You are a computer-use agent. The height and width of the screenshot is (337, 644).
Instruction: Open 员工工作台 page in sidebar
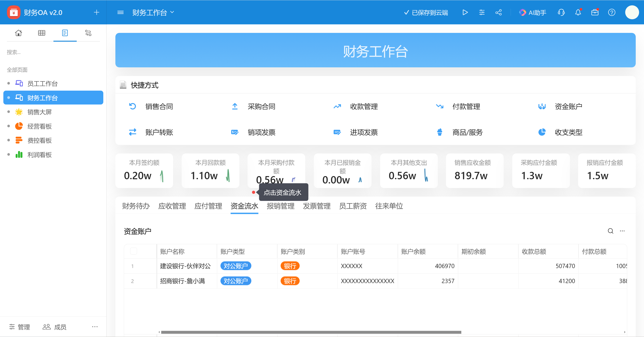pyautogui.click(x=53, y=83)
